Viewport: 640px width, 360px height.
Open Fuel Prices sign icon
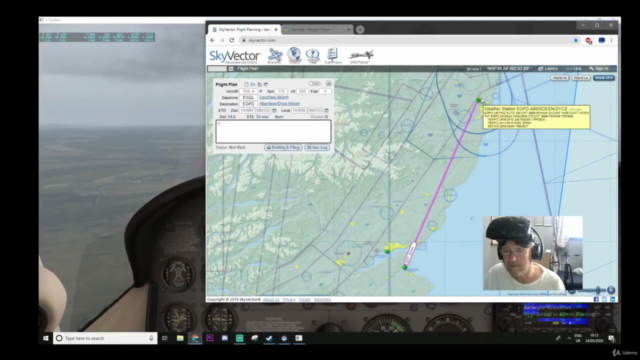click(333, 56)
